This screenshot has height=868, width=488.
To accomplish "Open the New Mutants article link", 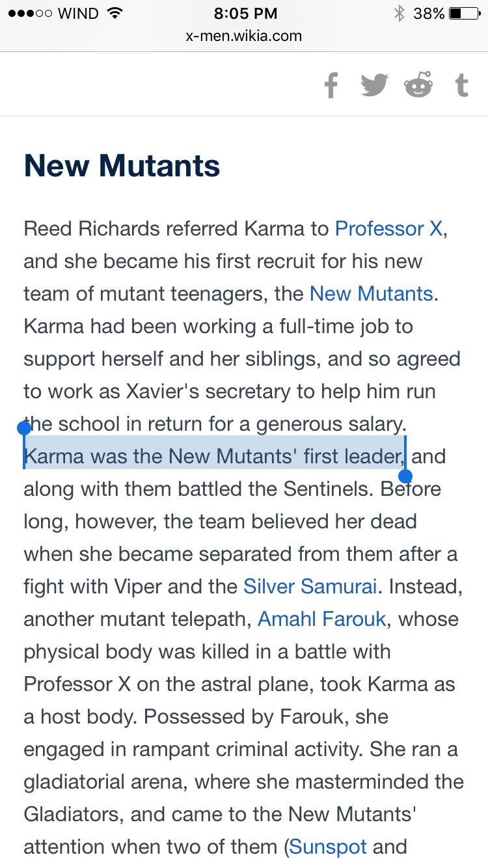I will tap(371, 294).
